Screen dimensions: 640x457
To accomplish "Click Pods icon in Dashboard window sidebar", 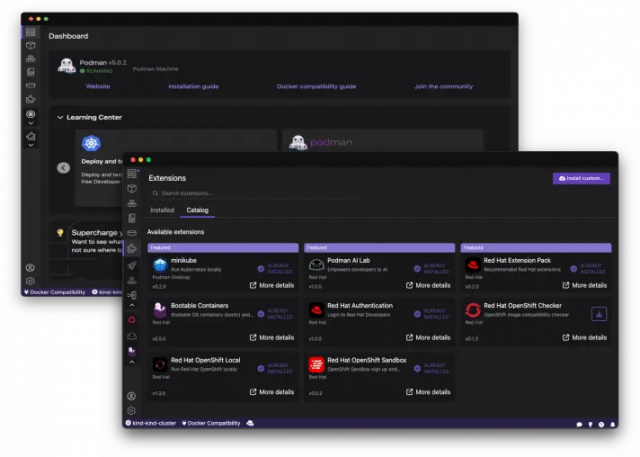I will click(x=31, y=59).
